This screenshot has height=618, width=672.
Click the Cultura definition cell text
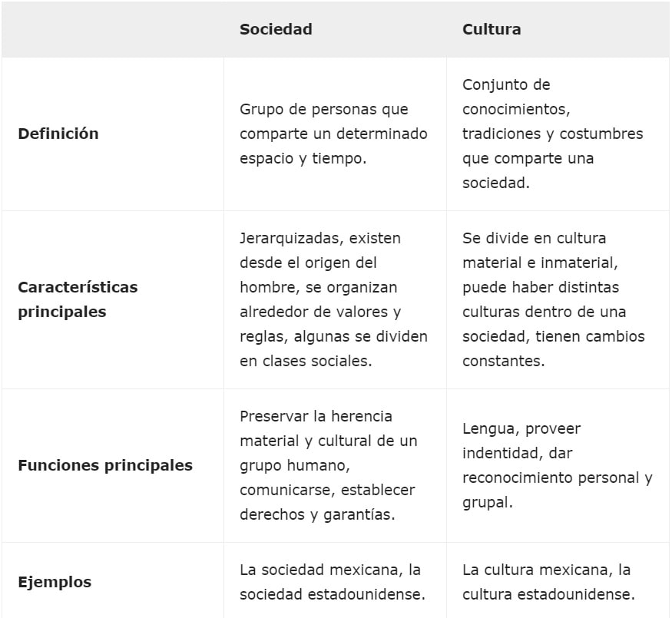click(552, 134)
